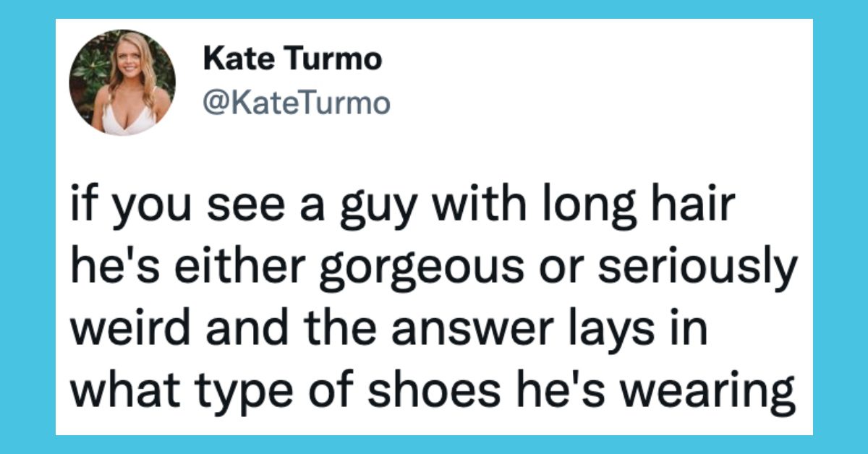868x454 pixels.
Task: Click the display name Kate Turmo
Action: click(x=292, y=60)
